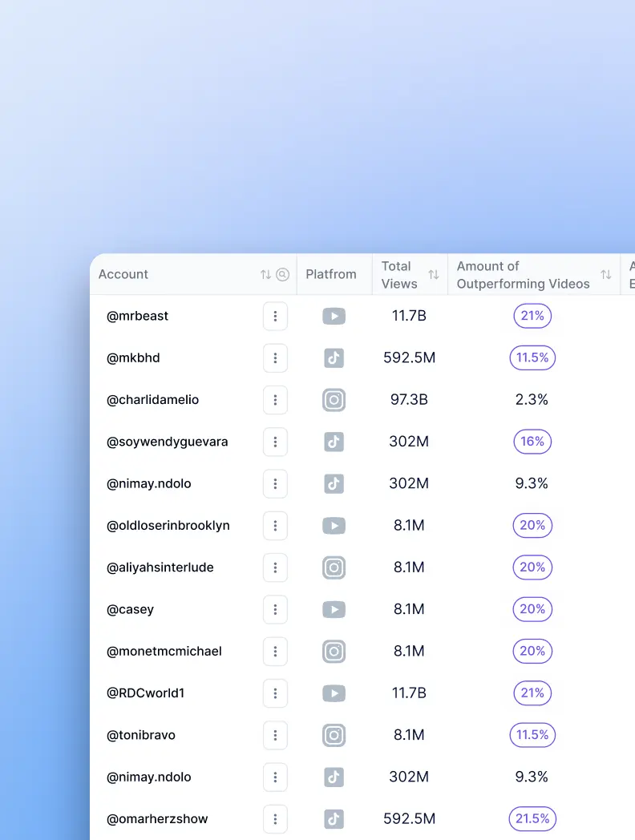Click TikTok icon in @soywendyguevara row
Screen dimensions: 635x840
click(334, 442)
